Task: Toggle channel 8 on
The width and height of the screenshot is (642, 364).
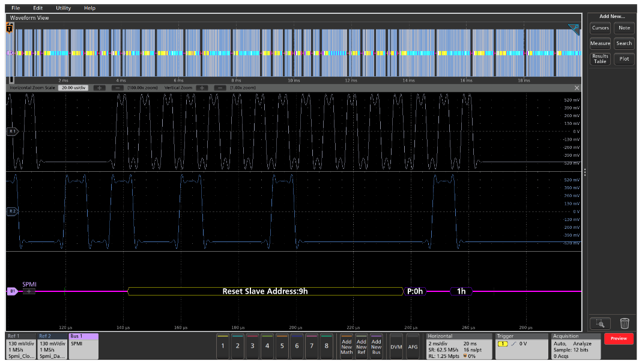Action: (x=326, y=345)
